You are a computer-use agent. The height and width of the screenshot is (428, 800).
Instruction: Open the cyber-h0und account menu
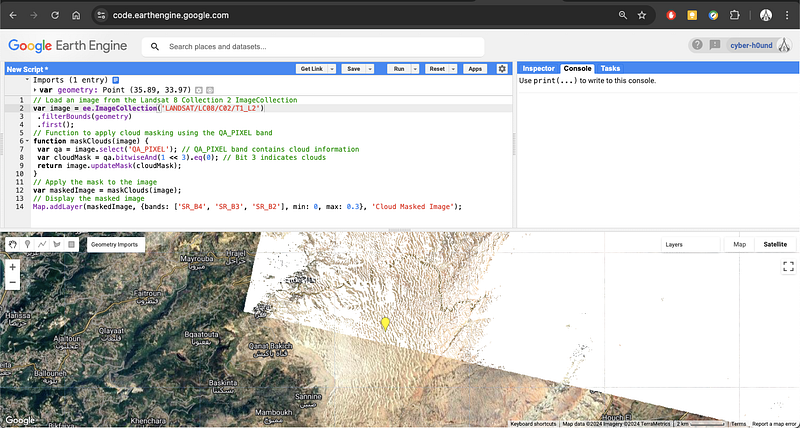751,45
